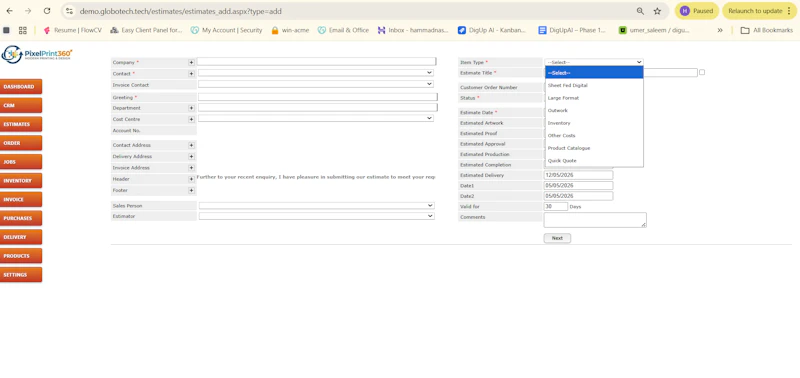The image size is (800, 378).
Task: Open the Paused profile button
Action: click(x=696, y=11)
